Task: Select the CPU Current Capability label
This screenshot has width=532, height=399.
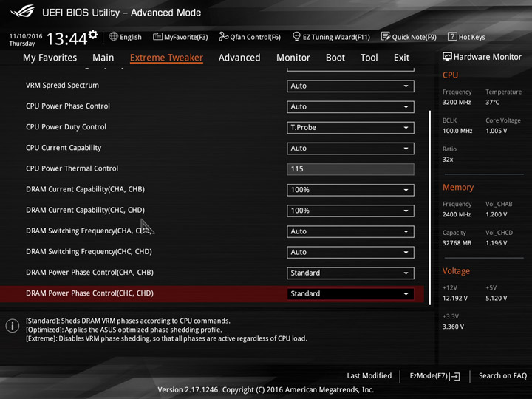Action: (64, 148)
